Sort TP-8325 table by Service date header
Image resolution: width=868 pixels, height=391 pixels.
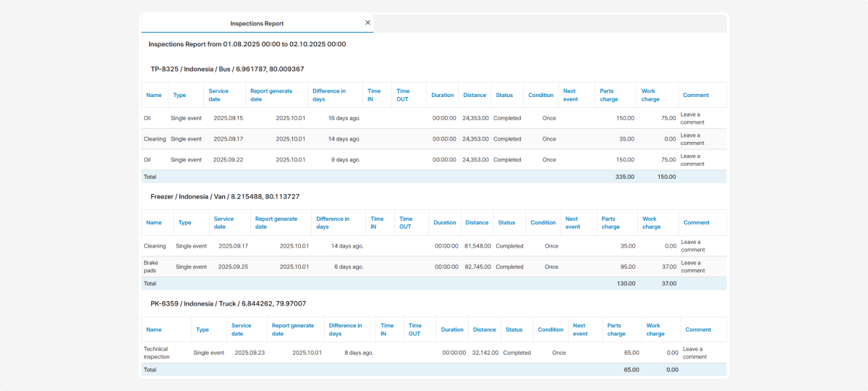click(218, 95)
